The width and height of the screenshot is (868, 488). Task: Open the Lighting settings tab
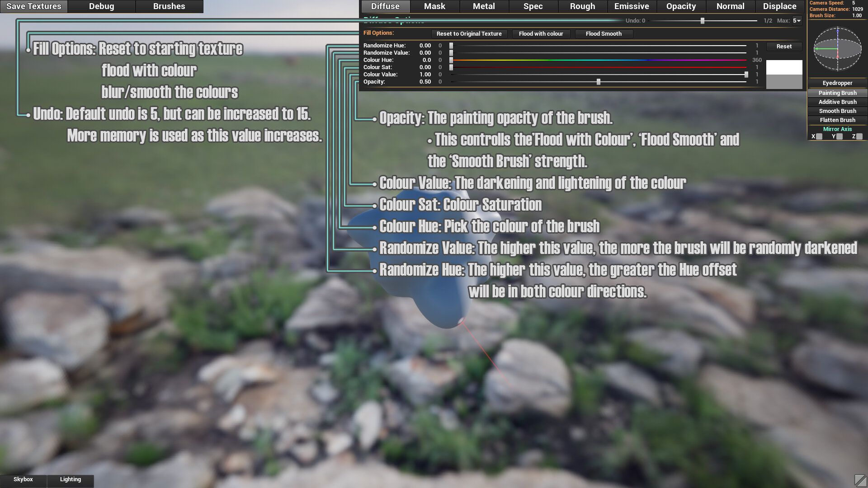click(70, 479)
